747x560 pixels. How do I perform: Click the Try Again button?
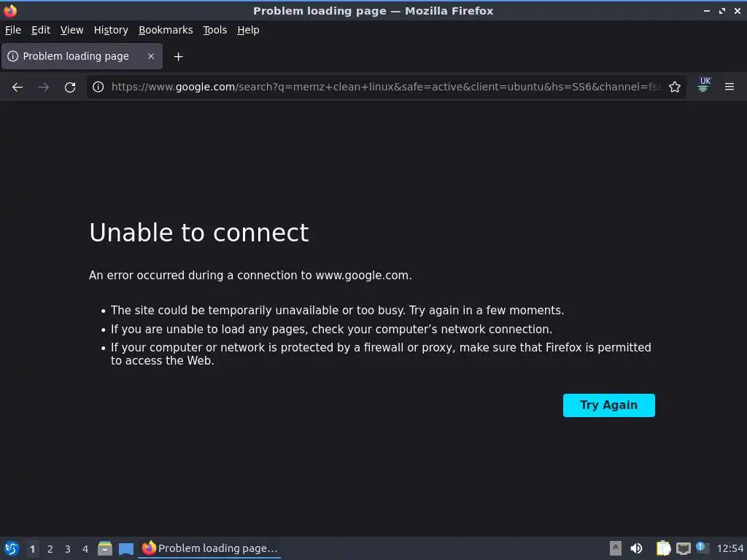609,405
